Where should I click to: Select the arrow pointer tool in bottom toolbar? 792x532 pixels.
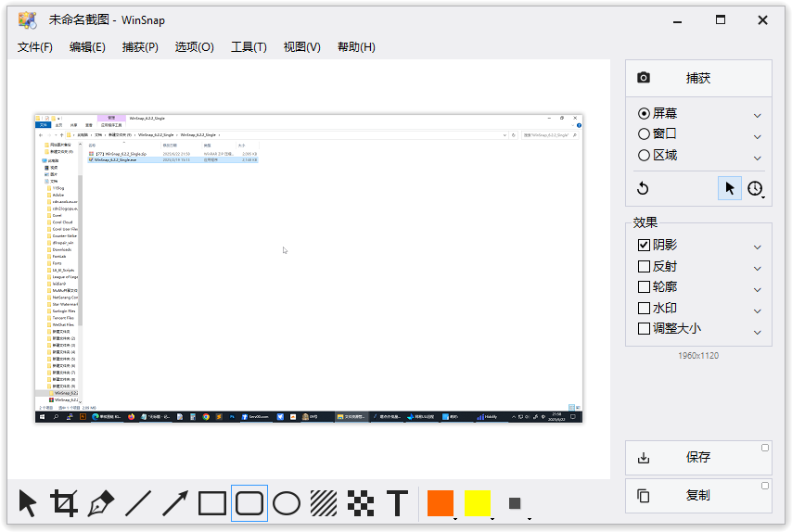(27, 503)
